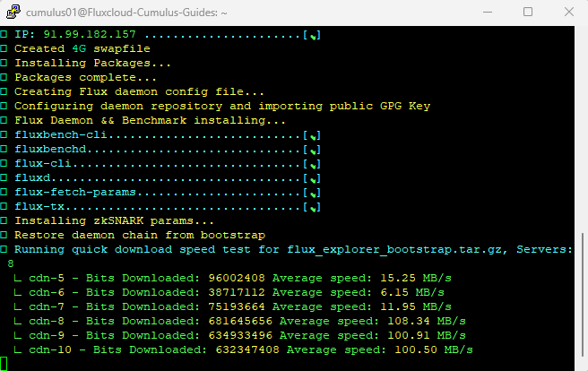Click the 'Restore daemon chain from bootstrap' line
The height and width of the screenshot is (371, 588).
(x=140, y=236)
